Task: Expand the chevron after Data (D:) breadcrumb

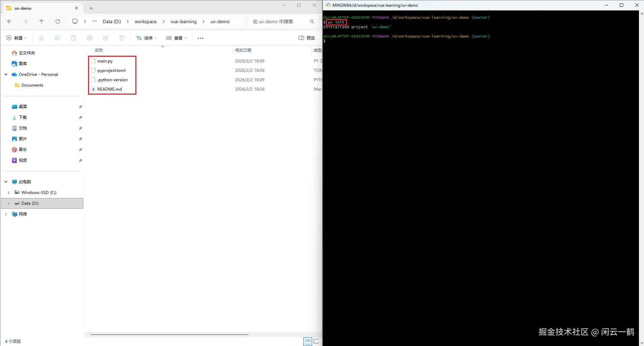Action: (x=128, y=21)
